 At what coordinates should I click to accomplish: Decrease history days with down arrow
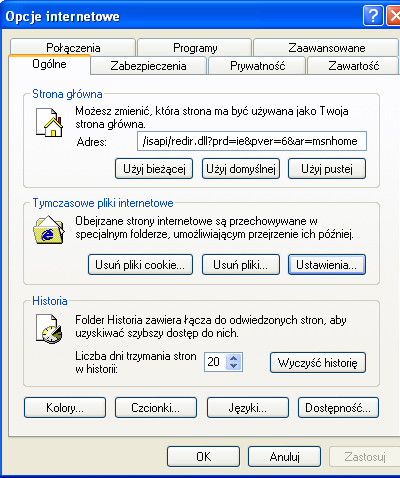pyautogui.click(x=233, y=366)
